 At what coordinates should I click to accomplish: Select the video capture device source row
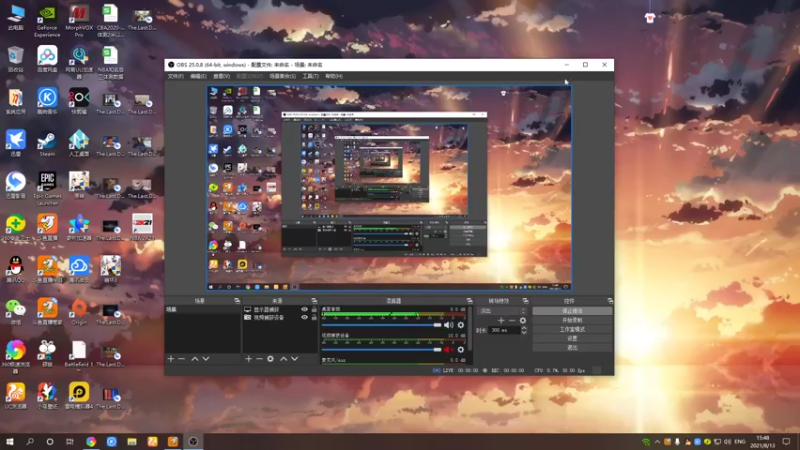(x=280, y=317)
